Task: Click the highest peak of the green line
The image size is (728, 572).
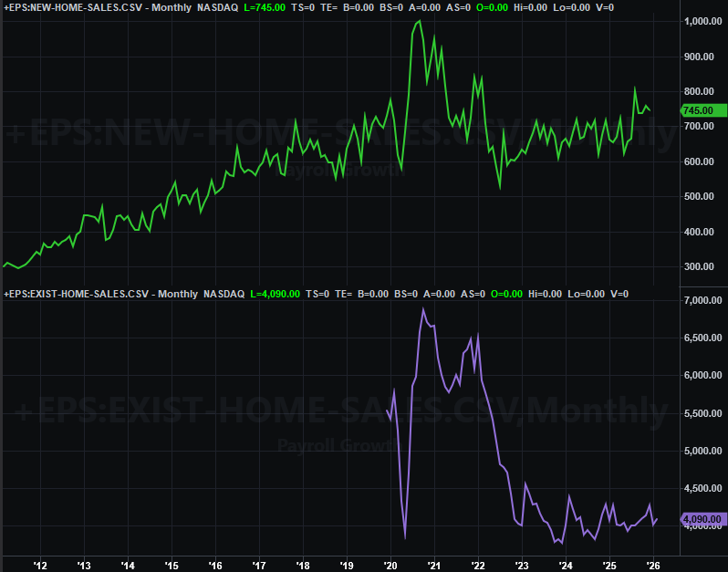Action: click(420, 21)
